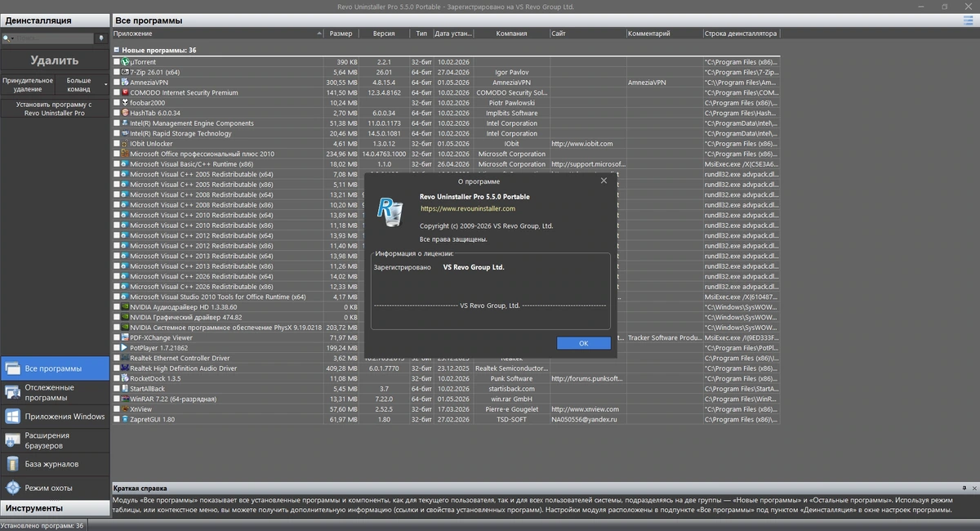Sort by the Сайт column header
Screen dimensions: 980x531
(587, 33)
